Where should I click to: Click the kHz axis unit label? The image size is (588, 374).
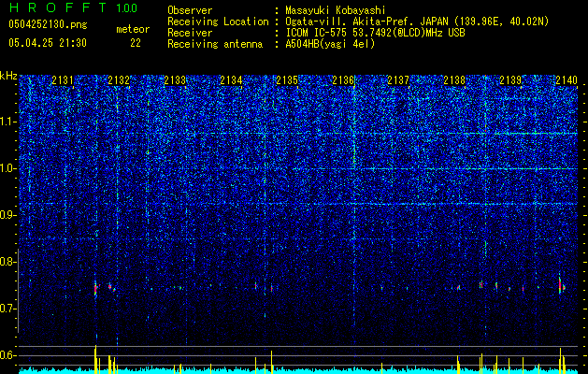(8, 76)
